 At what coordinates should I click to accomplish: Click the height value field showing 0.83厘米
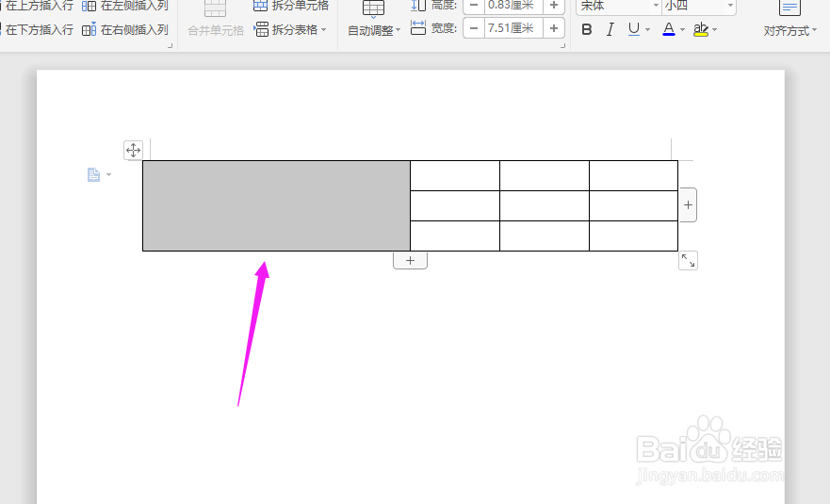513,6
